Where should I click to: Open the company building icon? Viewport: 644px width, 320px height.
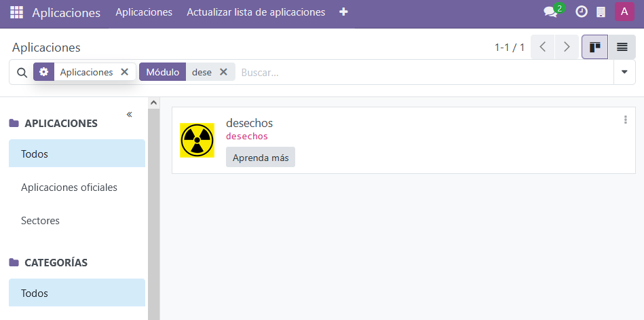pos(601,12)
